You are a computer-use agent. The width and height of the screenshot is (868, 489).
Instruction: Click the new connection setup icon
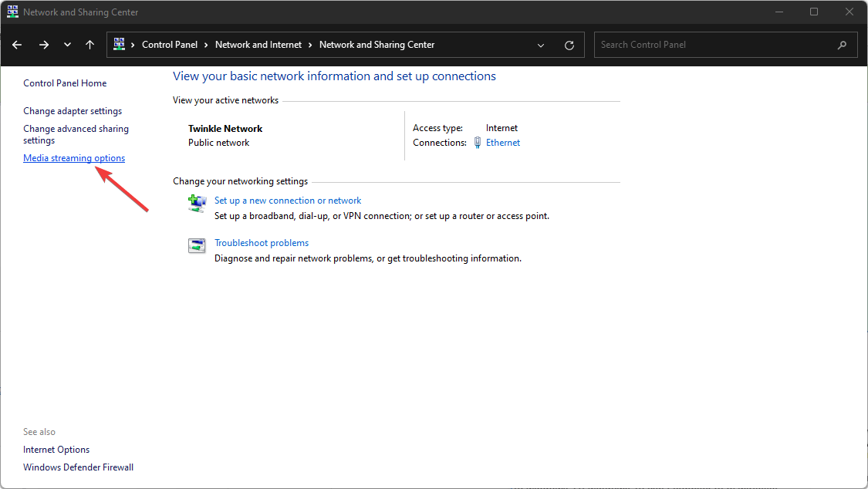pyautogui.click(x=197, y=204)
